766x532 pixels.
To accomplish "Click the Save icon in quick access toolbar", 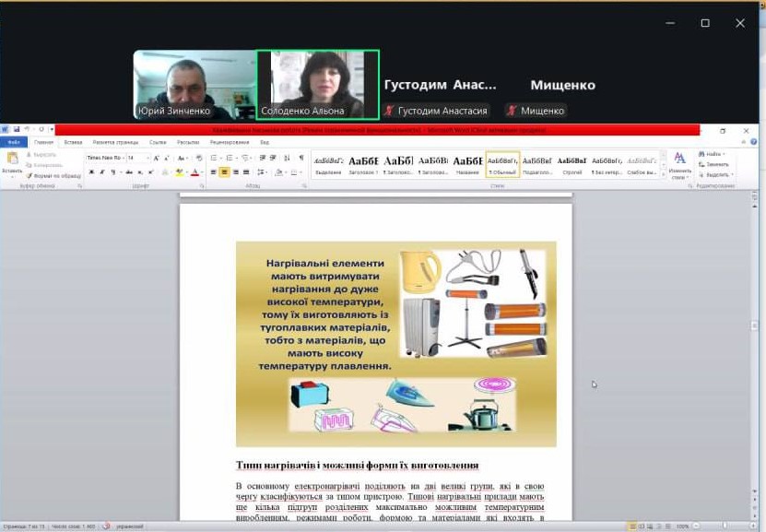I will click(16, 130).
